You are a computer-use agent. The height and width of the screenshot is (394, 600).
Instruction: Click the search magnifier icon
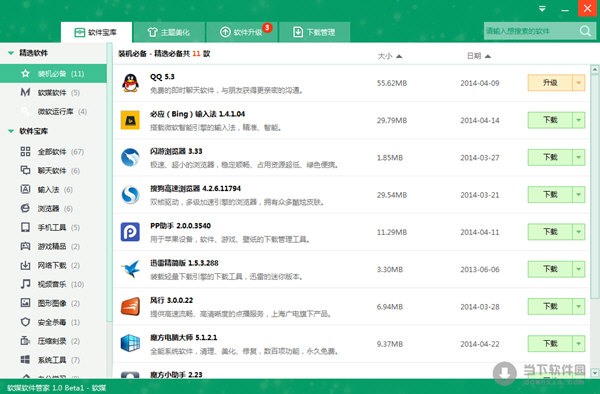[x=585, y=31]
